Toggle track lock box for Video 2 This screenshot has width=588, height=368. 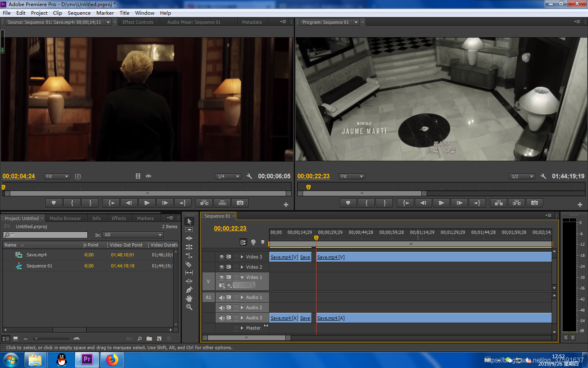point(236,267)
